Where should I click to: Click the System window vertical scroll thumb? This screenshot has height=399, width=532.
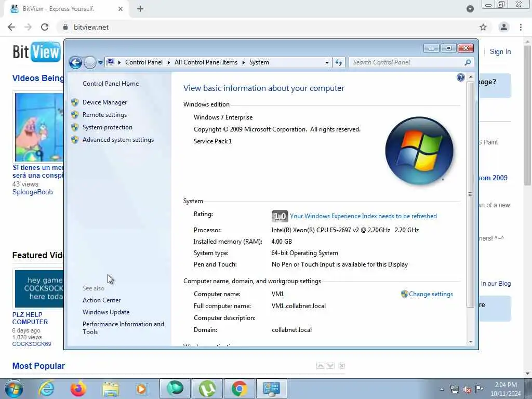[470, 194]
